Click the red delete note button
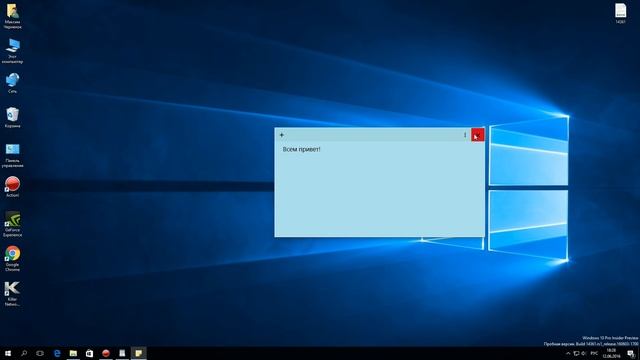This screenshot has width=640, height=360. coord(478,135)
